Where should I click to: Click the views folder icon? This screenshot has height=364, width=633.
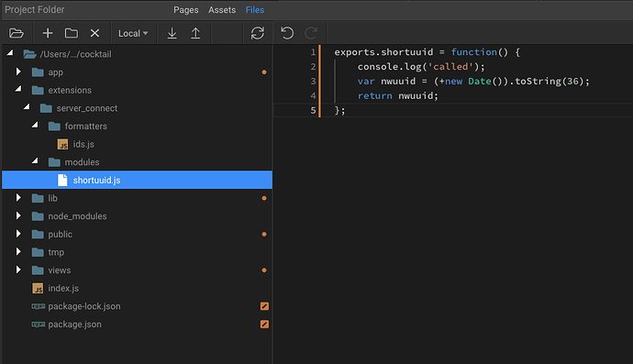coord(38,270)
